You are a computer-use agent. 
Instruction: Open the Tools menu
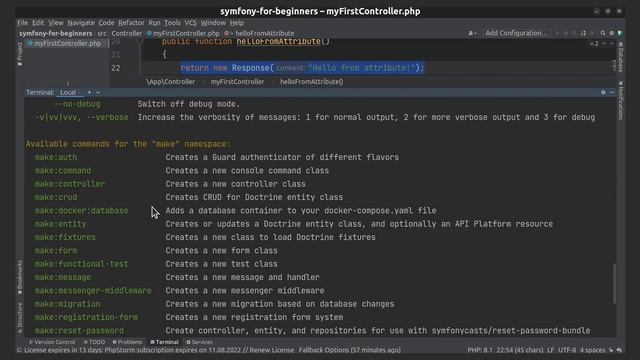172,23
